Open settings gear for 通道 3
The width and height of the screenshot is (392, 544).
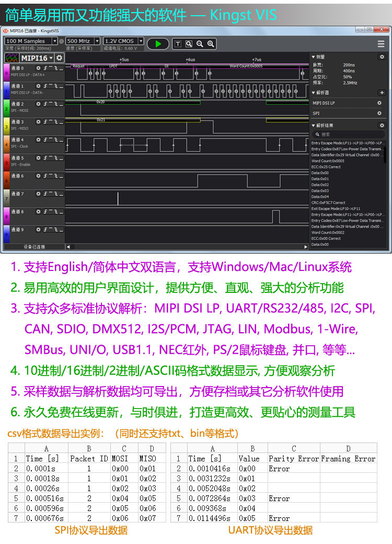39,122
